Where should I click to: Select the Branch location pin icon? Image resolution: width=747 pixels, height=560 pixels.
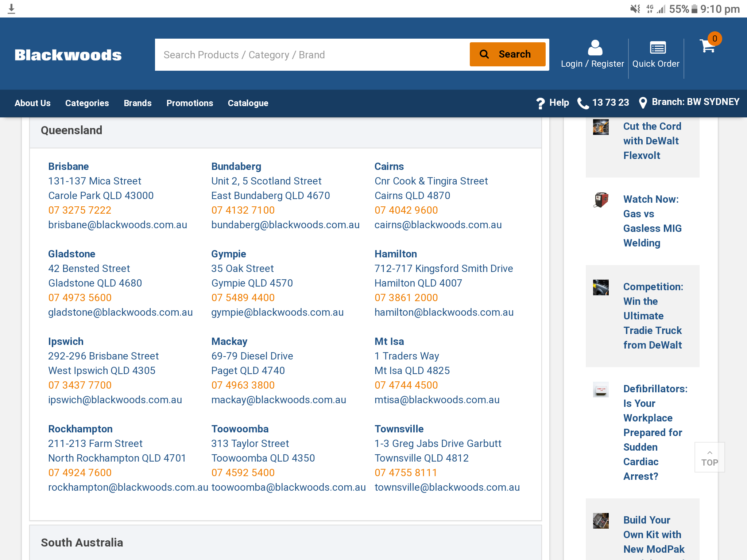click(x=643, y=103)
